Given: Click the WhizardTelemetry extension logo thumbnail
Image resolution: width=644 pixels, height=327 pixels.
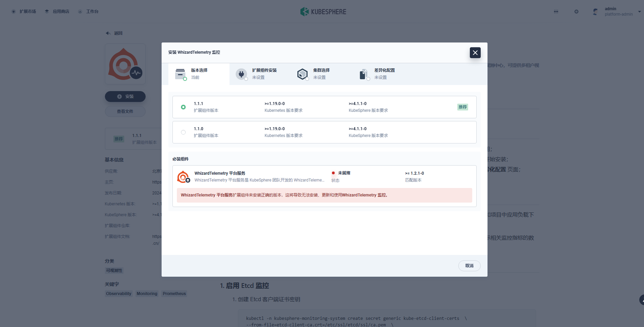Looking at the screenshot, I should pos(125,64).
